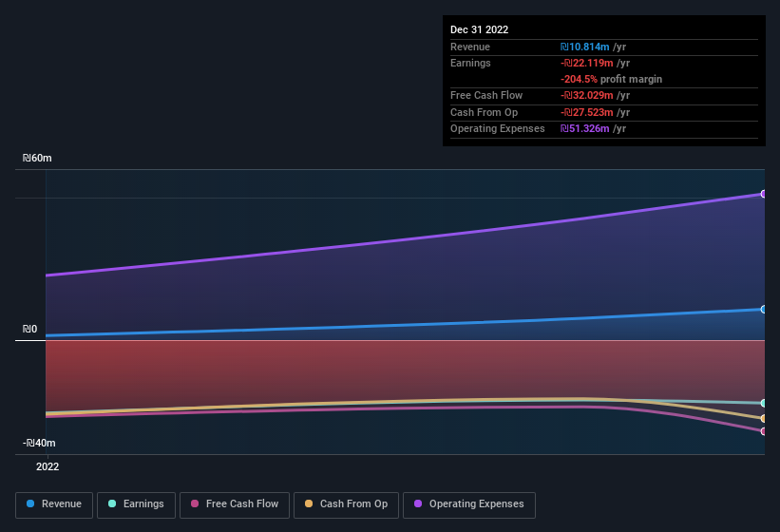Click the ₪60m y-axis label
This screenshot has width=780, height=532.
(x=37, y=158)
